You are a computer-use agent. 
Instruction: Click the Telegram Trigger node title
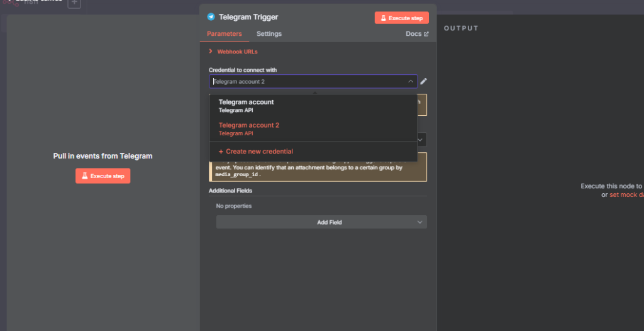pos(248,17)
